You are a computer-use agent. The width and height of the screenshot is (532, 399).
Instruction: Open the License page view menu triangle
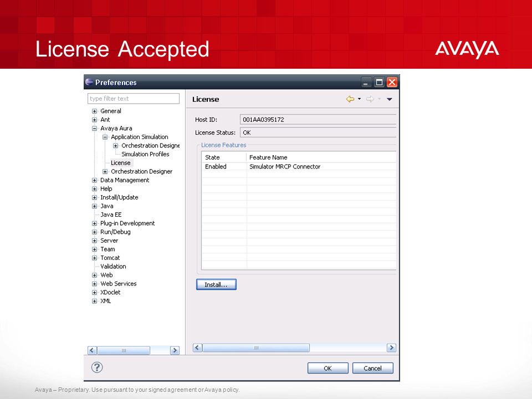point(390,99)
